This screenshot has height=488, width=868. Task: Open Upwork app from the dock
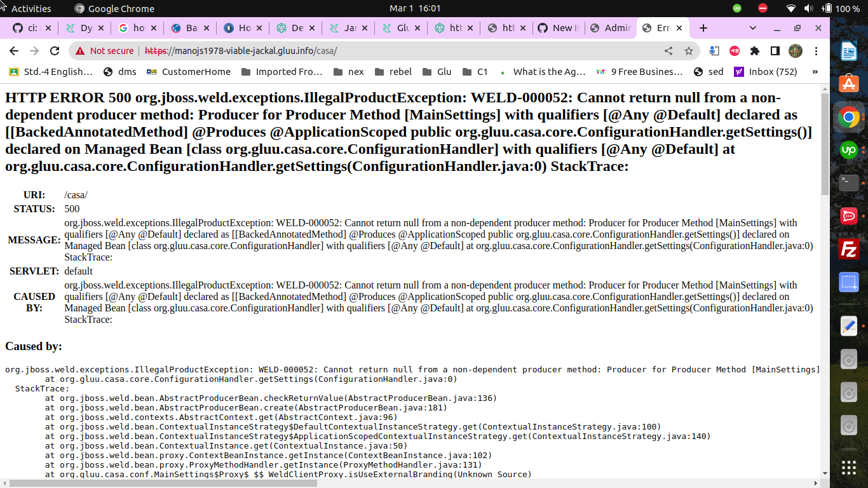[848, 150]
